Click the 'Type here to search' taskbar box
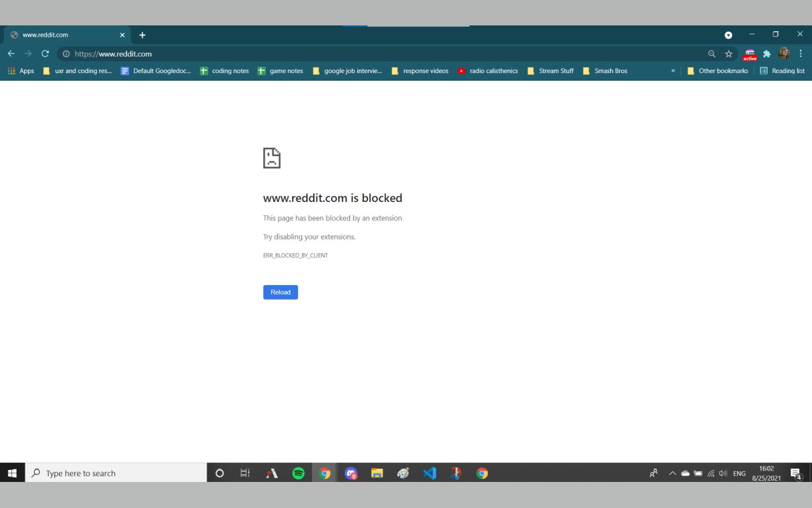Viewport: 812px width, 508px height. (x=116, y=473)
